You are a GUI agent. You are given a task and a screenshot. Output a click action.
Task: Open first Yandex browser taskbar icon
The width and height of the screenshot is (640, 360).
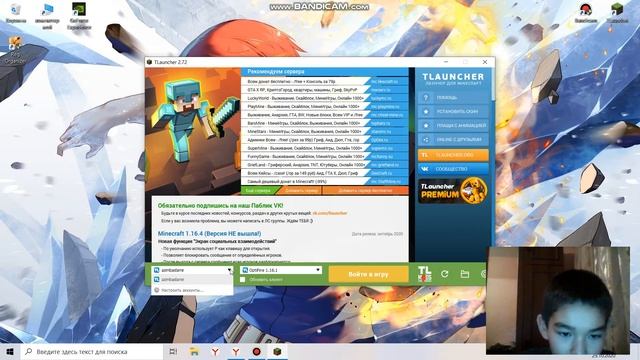(215, 351)
